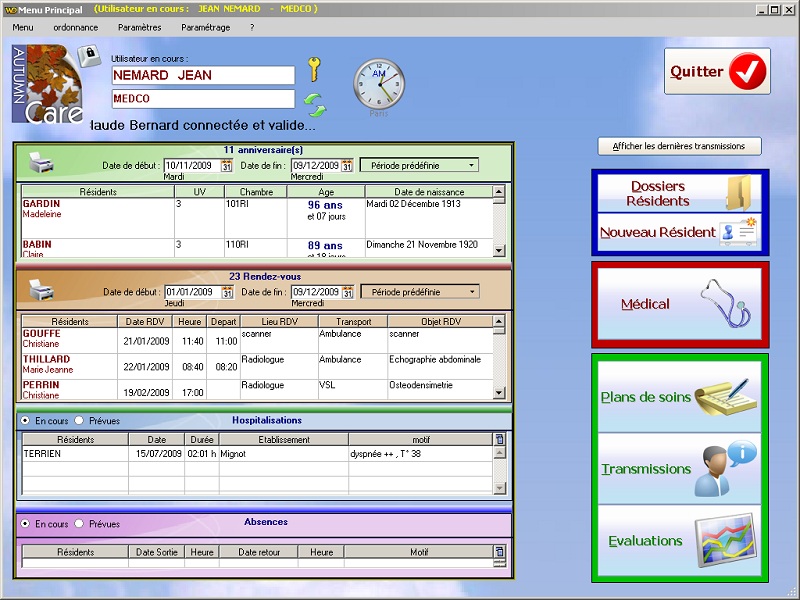
Task: Select 'Prévues' radio in Absences
Action: (80, 524)
